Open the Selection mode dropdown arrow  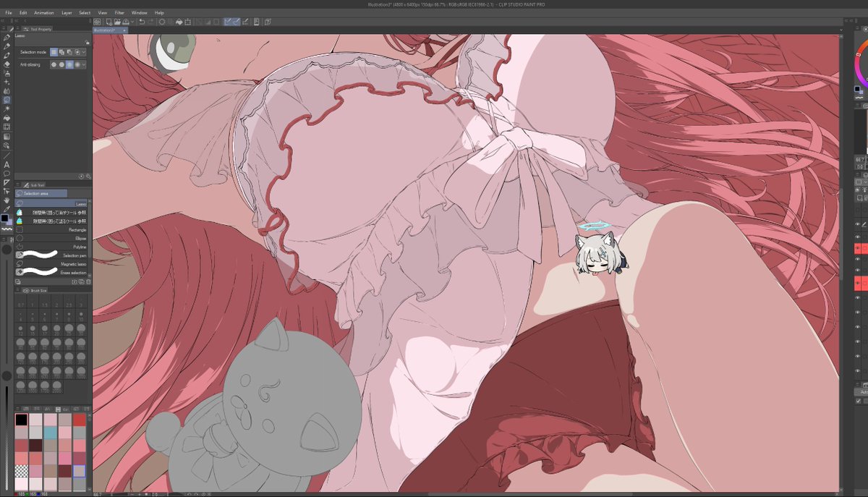(x=83, y=52)
